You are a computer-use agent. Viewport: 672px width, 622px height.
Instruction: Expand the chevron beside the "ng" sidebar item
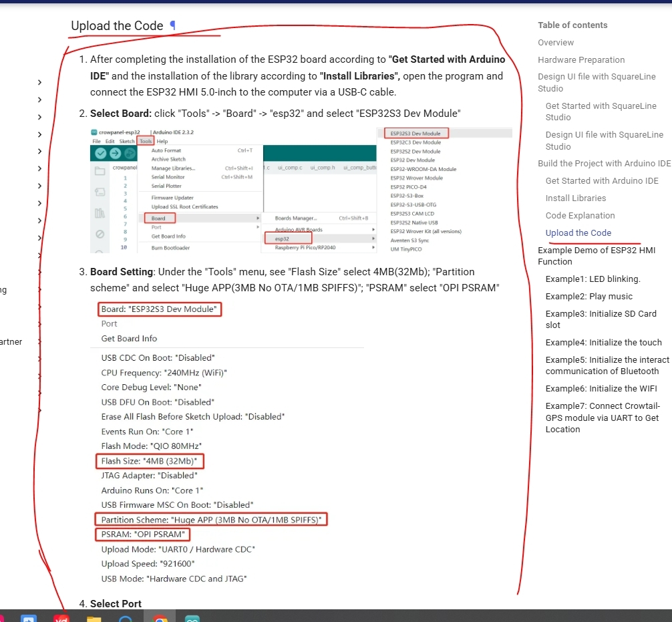click(x=39, y=290)
